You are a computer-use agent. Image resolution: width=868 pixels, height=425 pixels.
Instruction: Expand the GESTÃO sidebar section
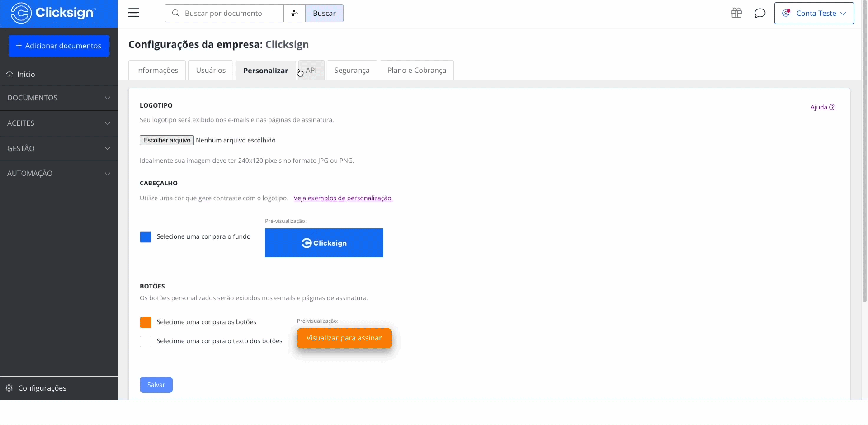click(x=59, y=148)
